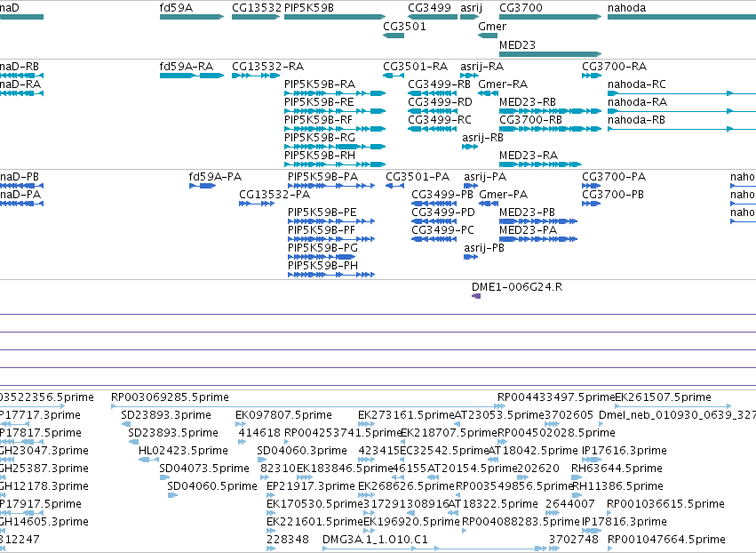Select the nahoda gene label
This screenshot has height=553, width=756.
click(627, 8)
